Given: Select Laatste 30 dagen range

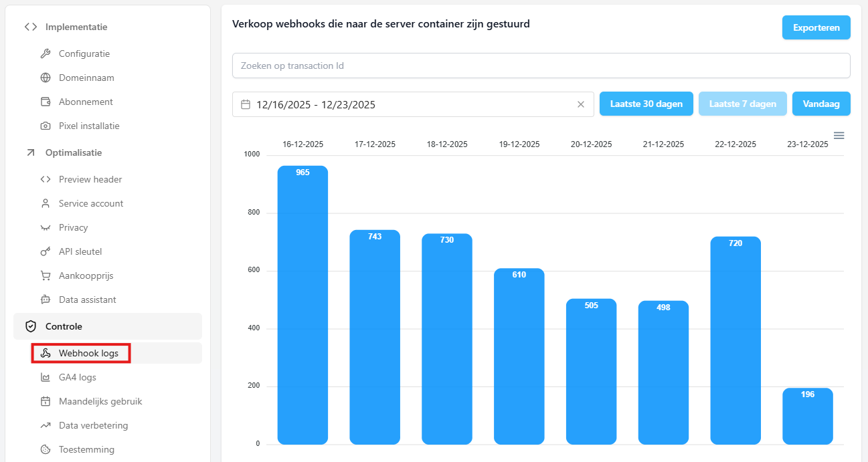Looking at the screenshot, I should coord(646,104).
